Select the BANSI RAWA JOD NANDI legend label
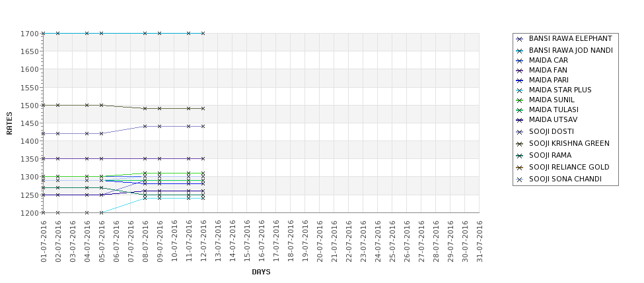The width and height of the screenshot is (644, 283). 571,50
